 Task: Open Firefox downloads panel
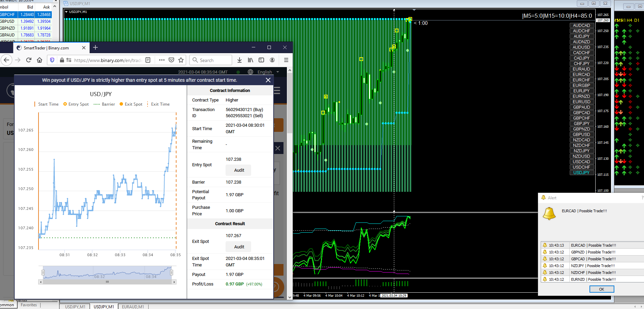pos(240,60)
